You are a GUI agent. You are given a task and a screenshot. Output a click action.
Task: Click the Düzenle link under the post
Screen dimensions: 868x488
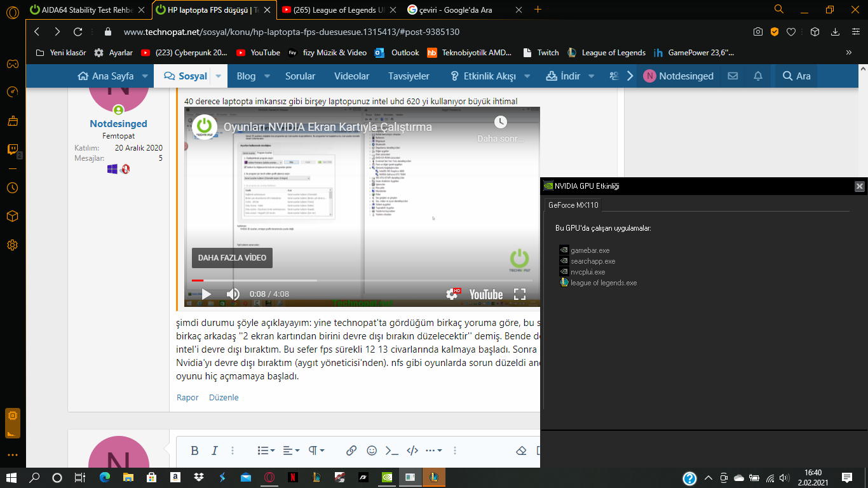coord(224,398)
